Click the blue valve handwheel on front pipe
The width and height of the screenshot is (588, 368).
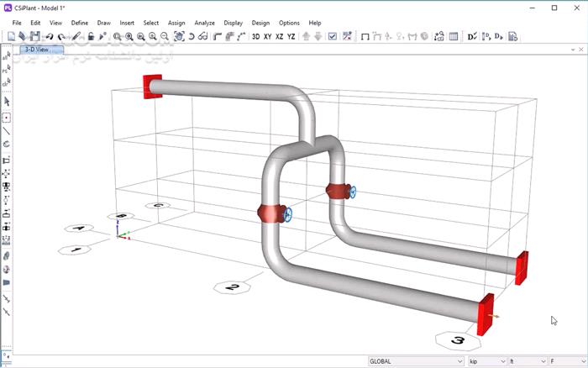[x=290, y=214]
